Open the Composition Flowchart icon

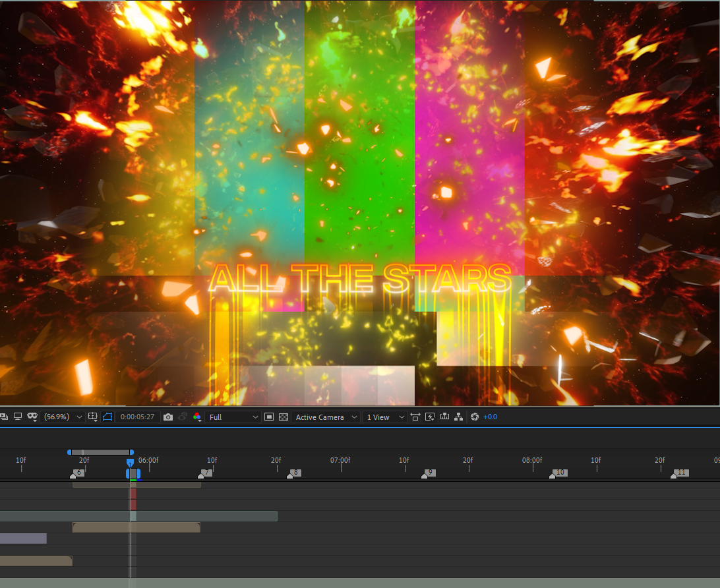tap(459, 417)
